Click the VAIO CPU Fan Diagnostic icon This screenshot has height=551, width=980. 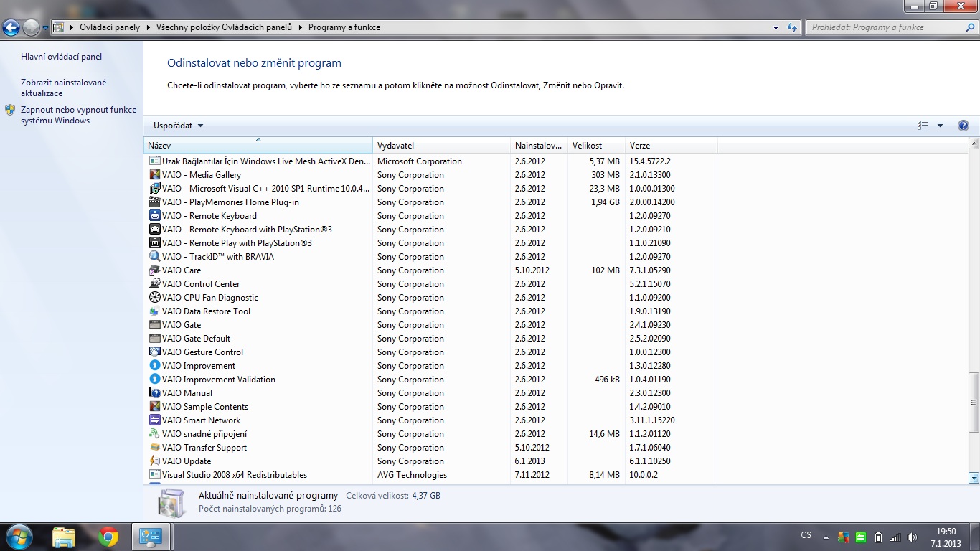click(x=154, y=298)
